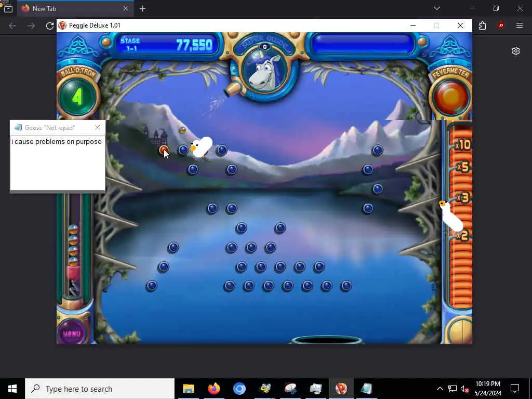The width and height of the screenshot is (532, 399).
Task: Open File Explorer from taskbar
Action: tap(188, 389)
